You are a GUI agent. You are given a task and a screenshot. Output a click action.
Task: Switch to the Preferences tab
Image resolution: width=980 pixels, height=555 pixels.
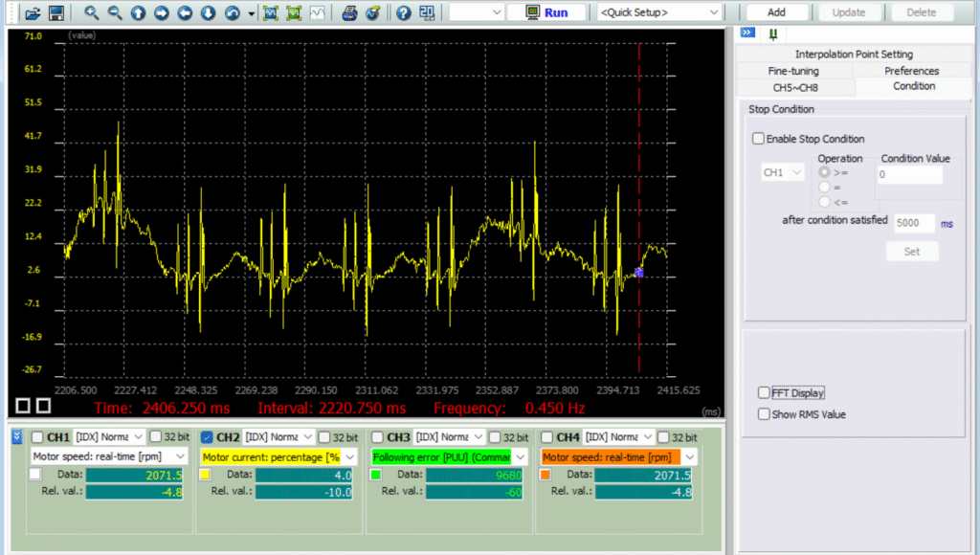coord(913,70)
